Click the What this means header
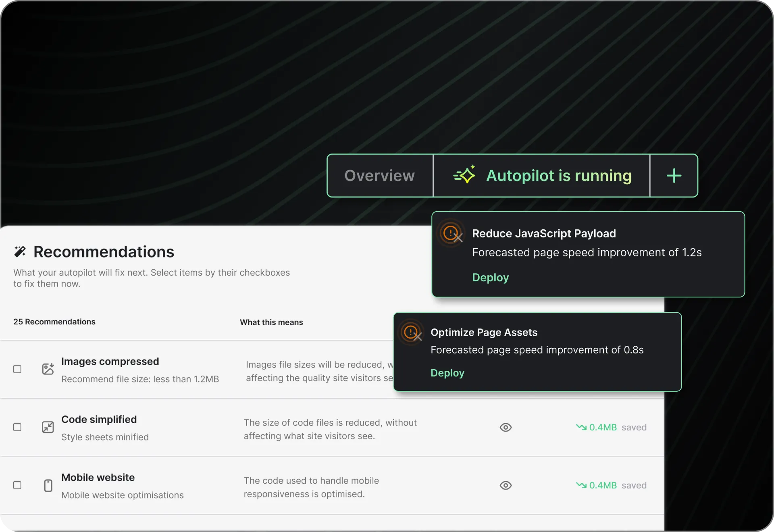The width and height of the screenshot is (774, 532). pyautogui.click(x=271, y=322)
